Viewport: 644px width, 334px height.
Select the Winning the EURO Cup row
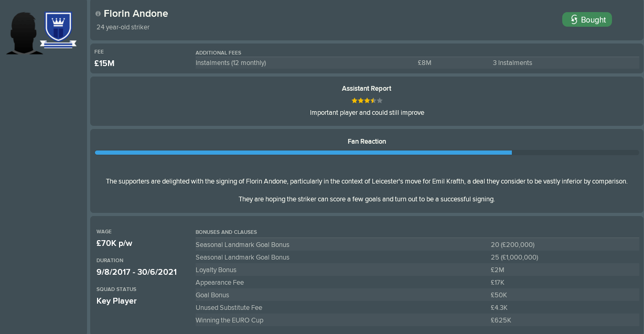(417, 320)
